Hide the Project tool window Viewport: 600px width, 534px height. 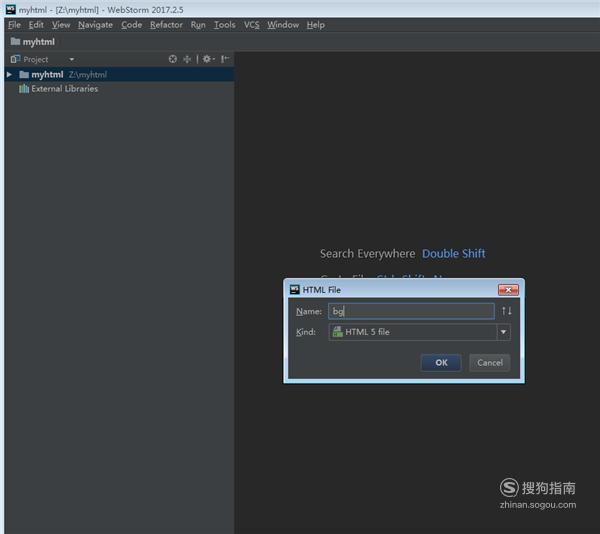(x=225, y=59)
